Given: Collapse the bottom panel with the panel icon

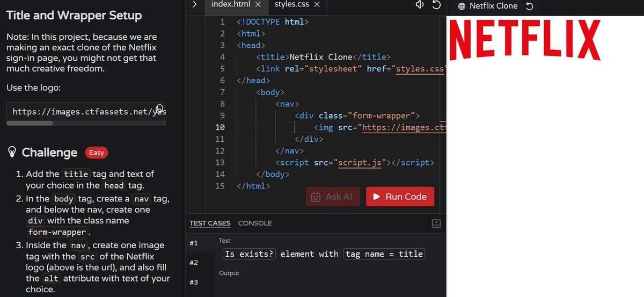Looking at the screenshot, I should [x=436, y=223].
